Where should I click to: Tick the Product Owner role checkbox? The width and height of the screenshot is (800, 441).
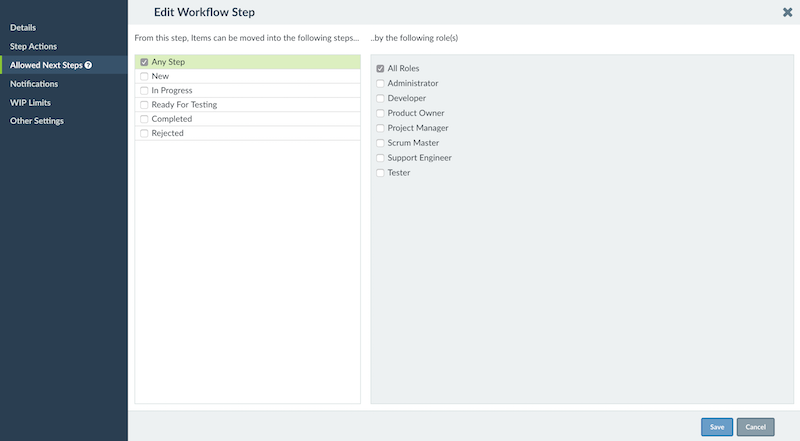coord(380,113)
